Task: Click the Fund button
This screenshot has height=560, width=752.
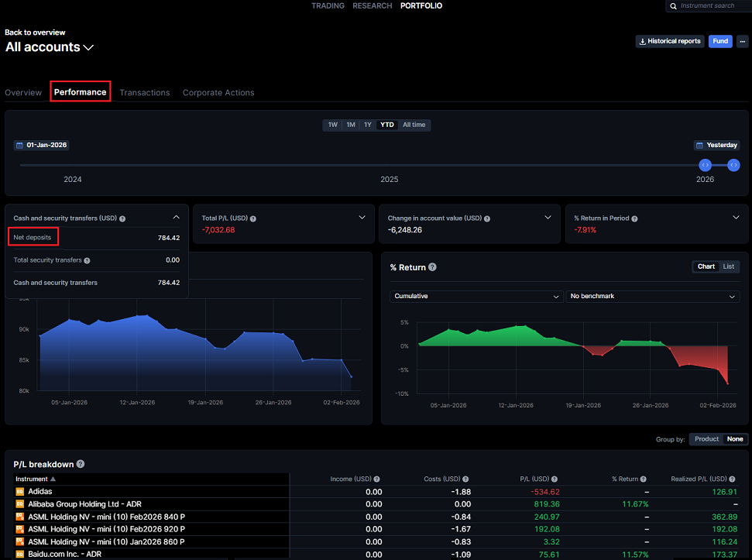Action: click(x=720, y=41)
